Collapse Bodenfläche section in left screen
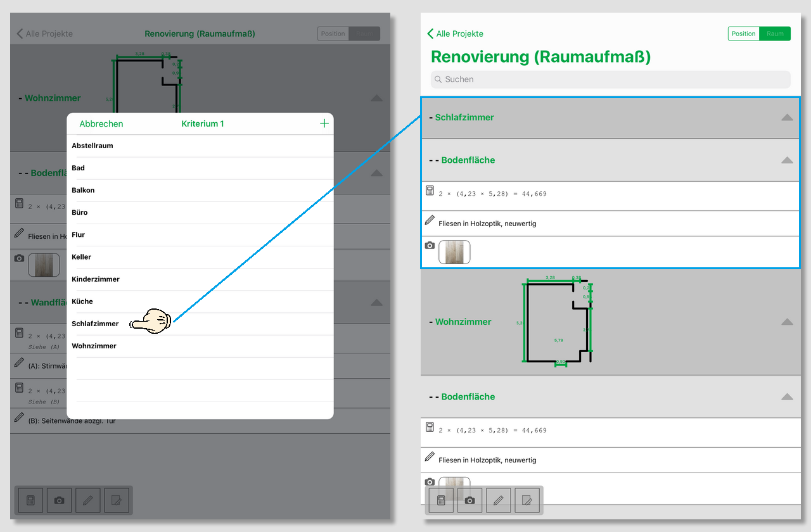 [376, 173]
